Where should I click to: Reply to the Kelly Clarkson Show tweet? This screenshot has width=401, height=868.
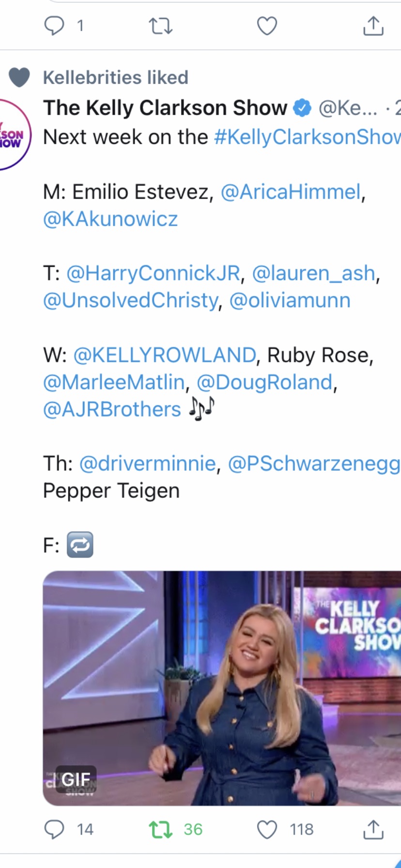tap(54, 829)
